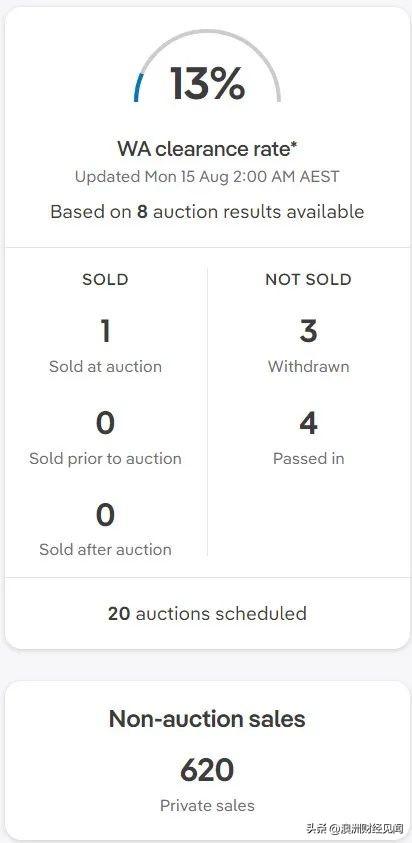Screen dimensions: 412x843
Task: Open the 20 auctions scheduled row
Action: tap(207, 613)
